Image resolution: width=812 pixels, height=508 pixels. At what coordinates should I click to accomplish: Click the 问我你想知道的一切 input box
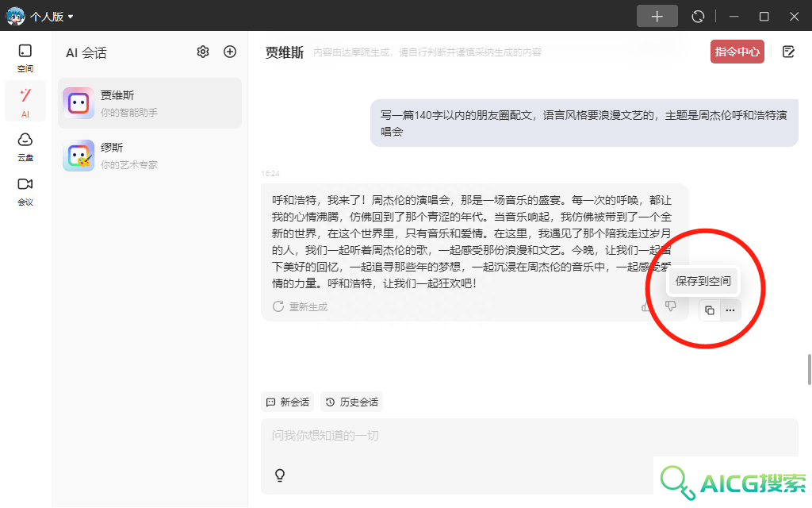click(529, 456)
